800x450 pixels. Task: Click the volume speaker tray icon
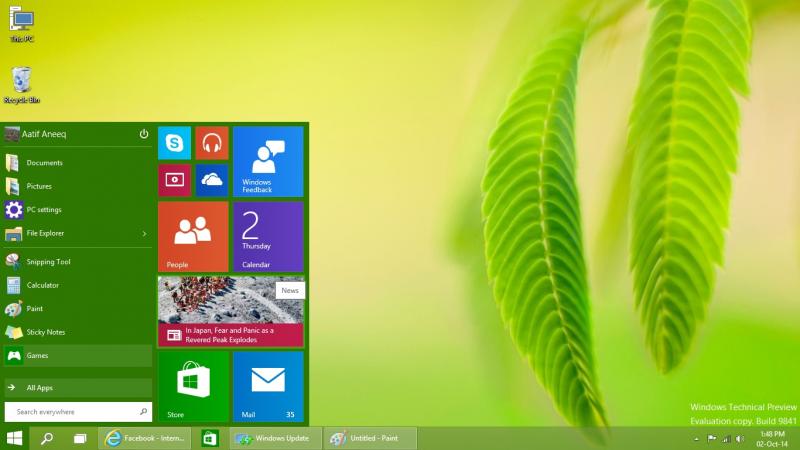tap(740, 438)
